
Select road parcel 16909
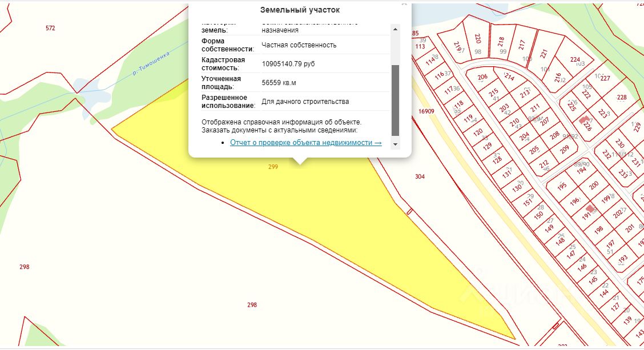(x=426, y=111)
